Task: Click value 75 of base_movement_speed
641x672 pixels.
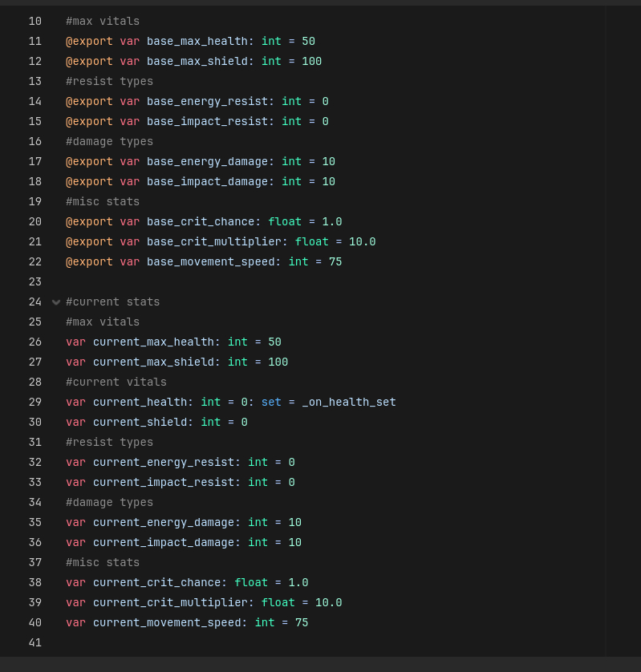Action: point(335,261)
